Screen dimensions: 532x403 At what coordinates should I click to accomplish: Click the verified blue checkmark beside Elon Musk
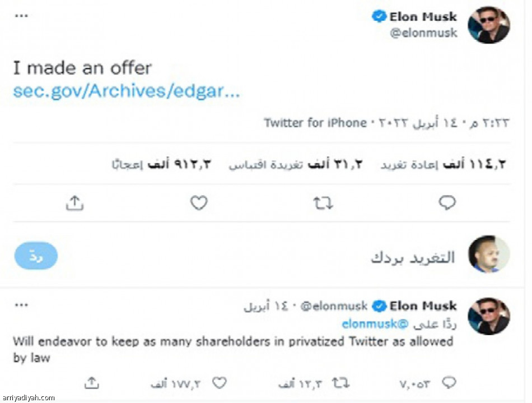379,16
